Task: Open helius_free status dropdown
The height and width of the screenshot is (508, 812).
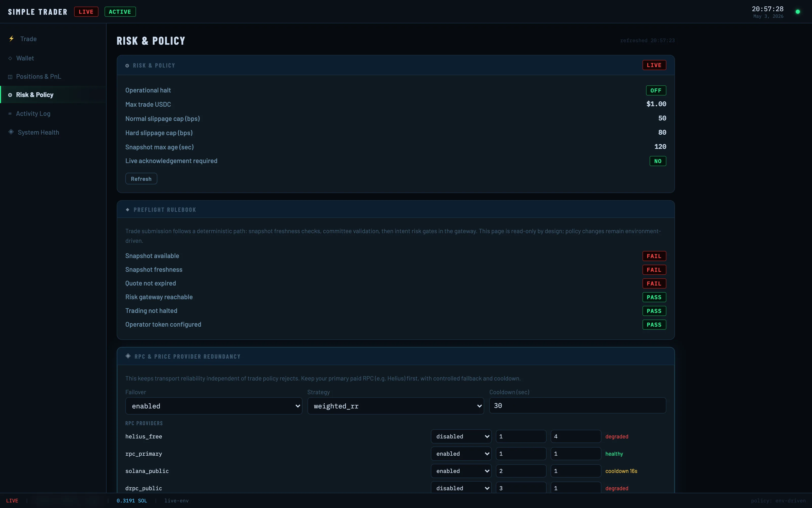Action: point(461,436)
